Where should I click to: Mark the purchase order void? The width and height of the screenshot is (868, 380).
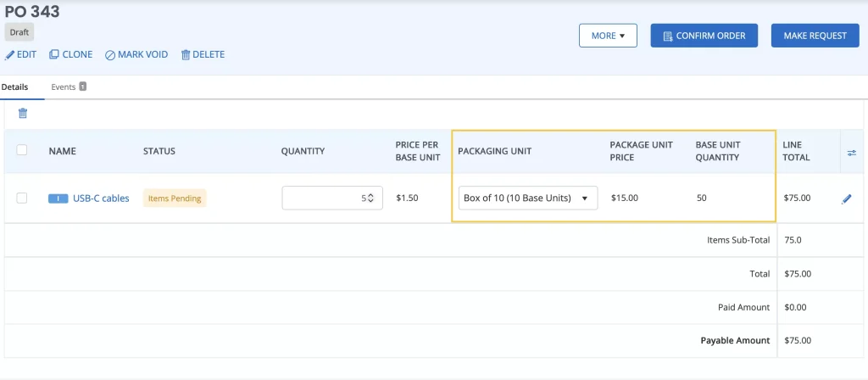pos(136,54)
